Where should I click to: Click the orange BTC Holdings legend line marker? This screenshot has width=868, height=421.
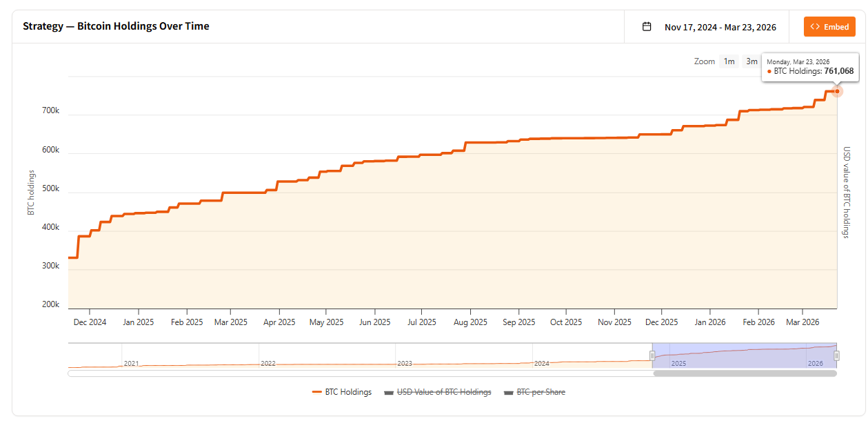(317, 392)
